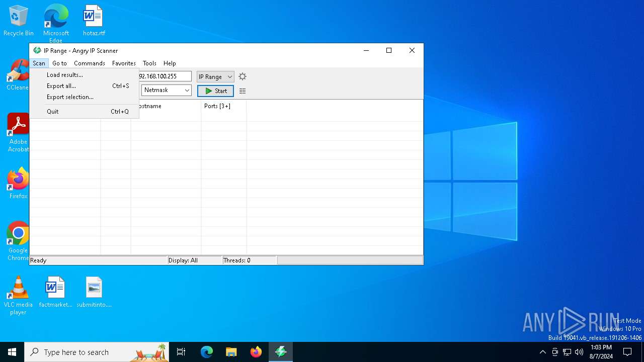The width and height of the screenshot is (644, 362).
Task: Open scanner preferences gear icon
Action: click(x=243, y=76)
